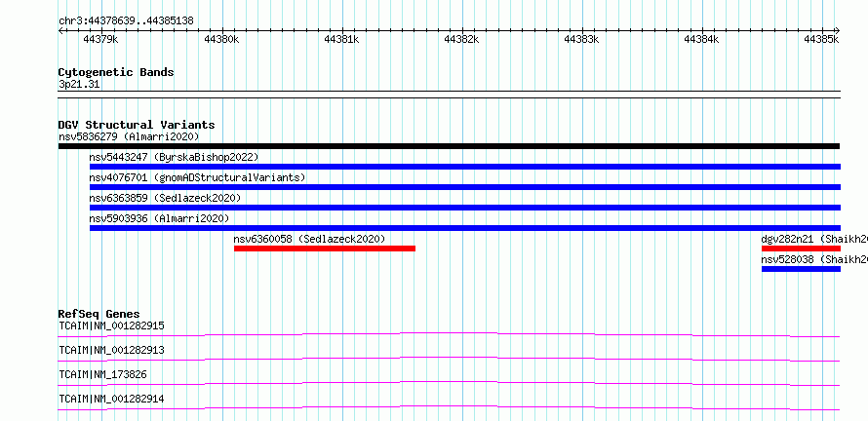Click the TCAIM|NM_173826 transcript label
The image size is (868, 421).
102,374
